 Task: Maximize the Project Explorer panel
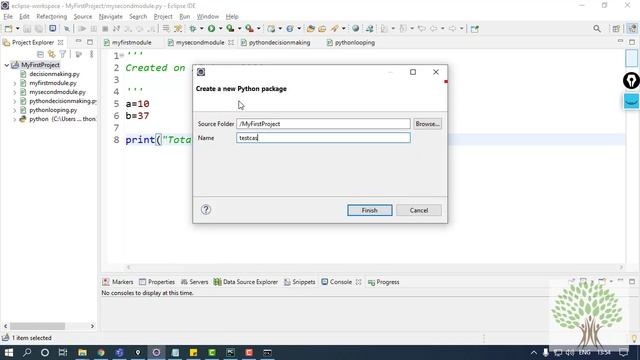[90, 42]
